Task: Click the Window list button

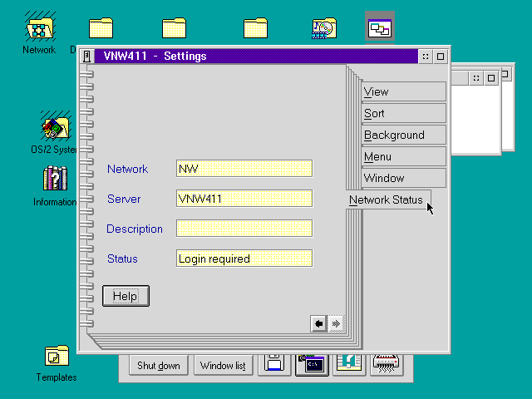Action: [x=224, y=366]
